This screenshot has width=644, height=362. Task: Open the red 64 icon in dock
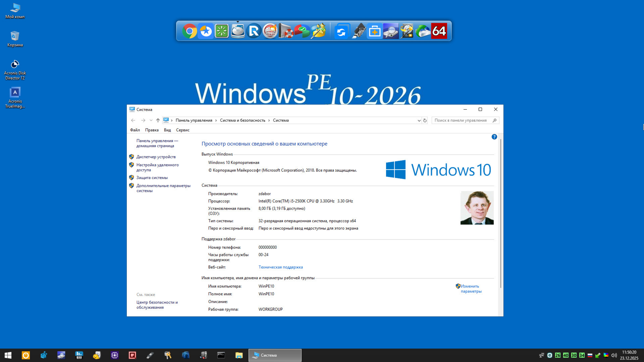(439, 31)
